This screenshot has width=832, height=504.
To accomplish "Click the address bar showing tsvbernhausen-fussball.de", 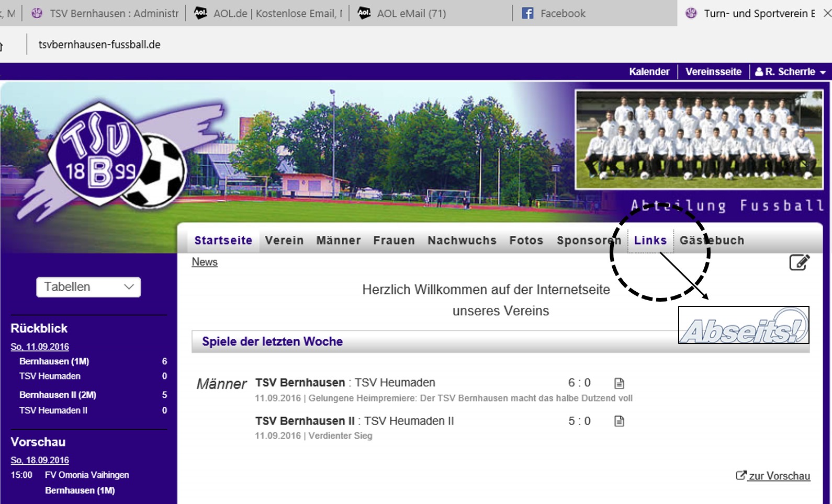I will click(x=99, y=45).
